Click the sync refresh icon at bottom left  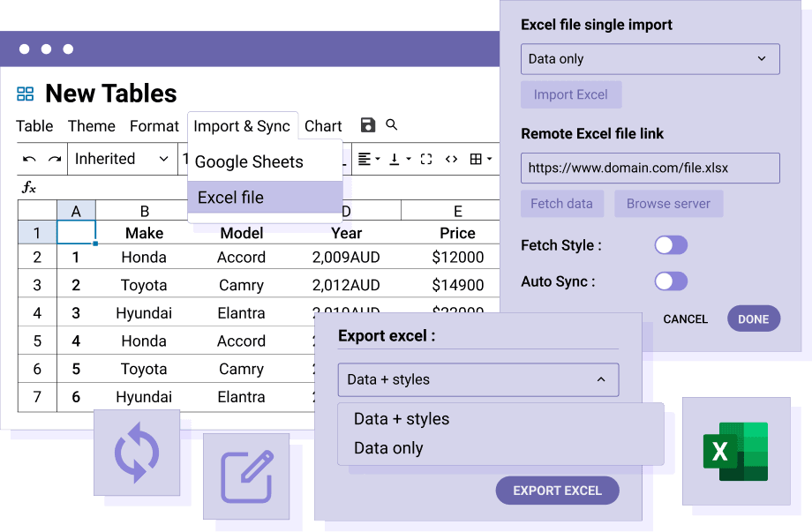(139, 454)
